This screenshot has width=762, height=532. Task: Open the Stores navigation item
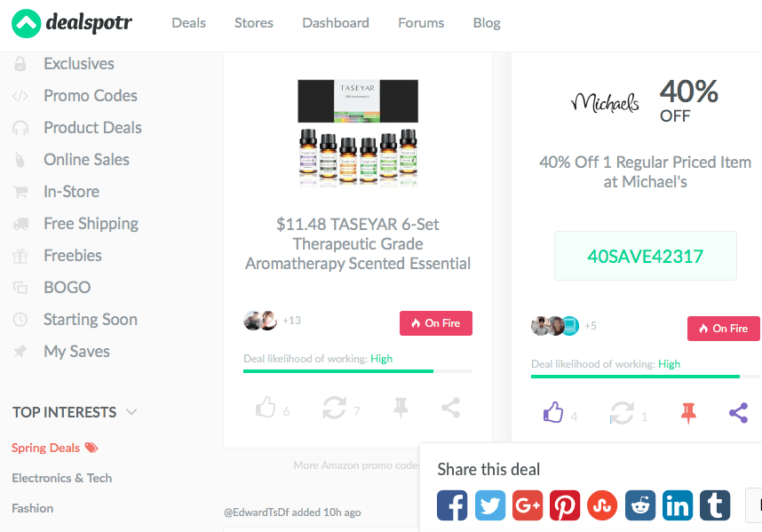click(x=254, y=23)
